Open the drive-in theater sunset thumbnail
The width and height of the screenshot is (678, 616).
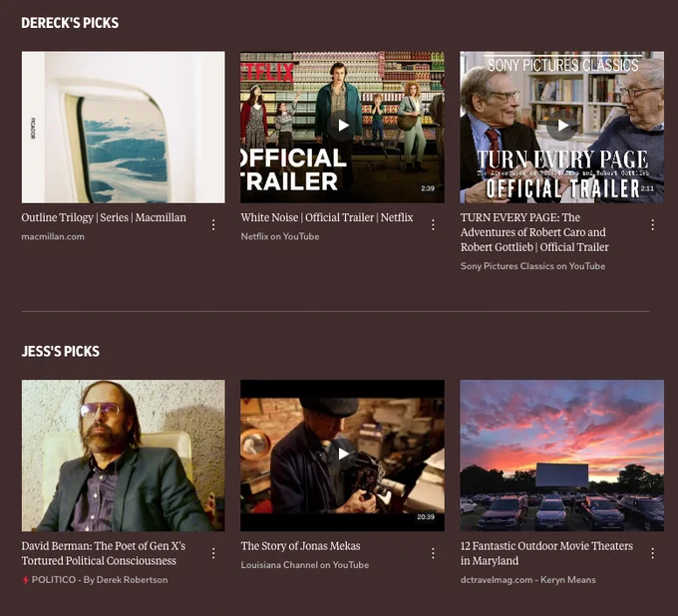561,456
